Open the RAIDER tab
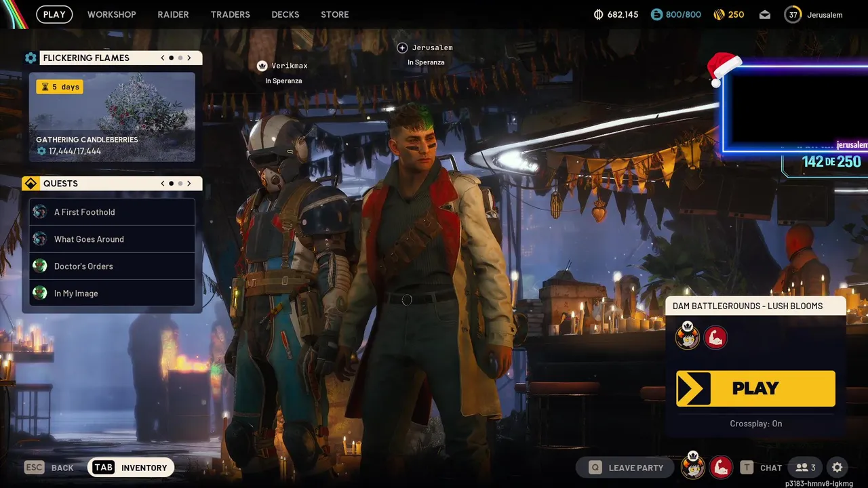The image size is (868, 488). 173,14
